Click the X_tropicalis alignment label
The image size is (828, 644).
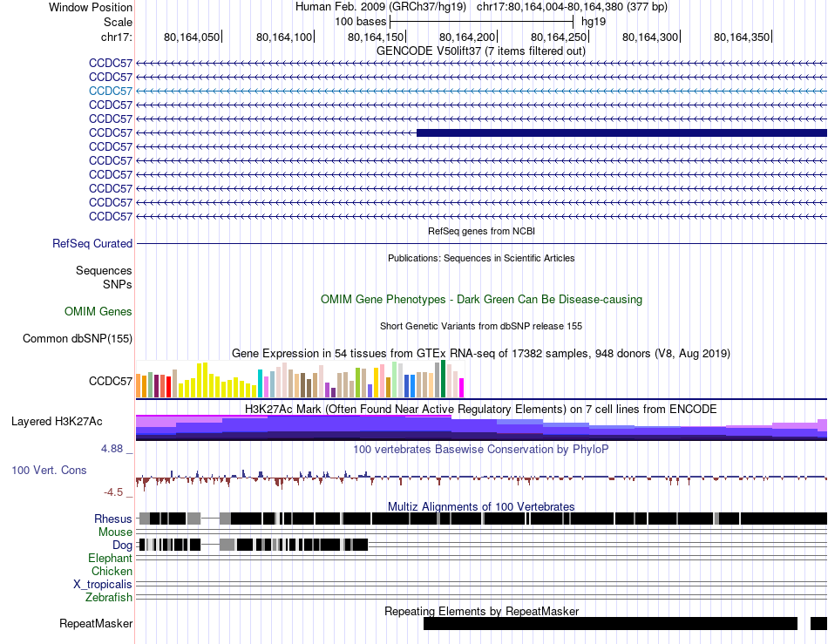[103, 585]
